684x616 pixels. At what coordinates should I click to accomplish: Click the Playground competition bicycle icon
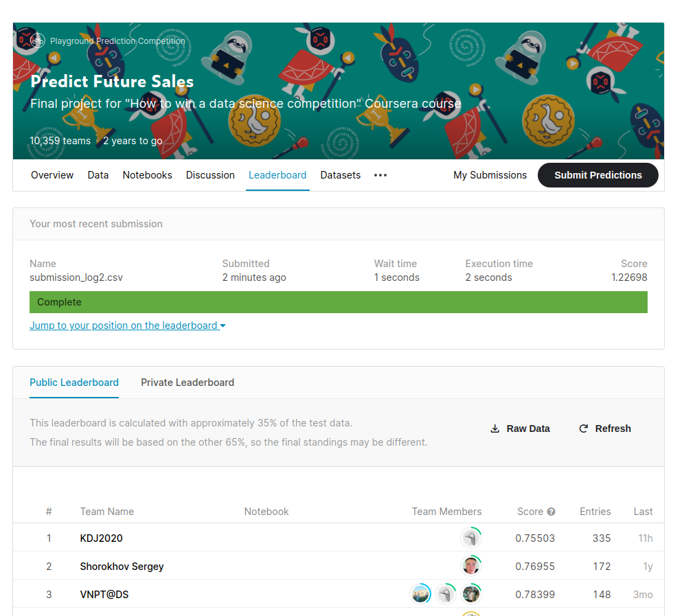[x=38, y=41]
